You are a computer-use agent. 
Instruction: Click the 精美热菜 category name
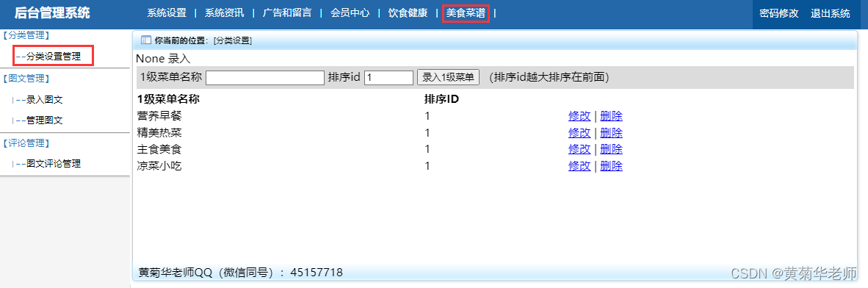159,133
